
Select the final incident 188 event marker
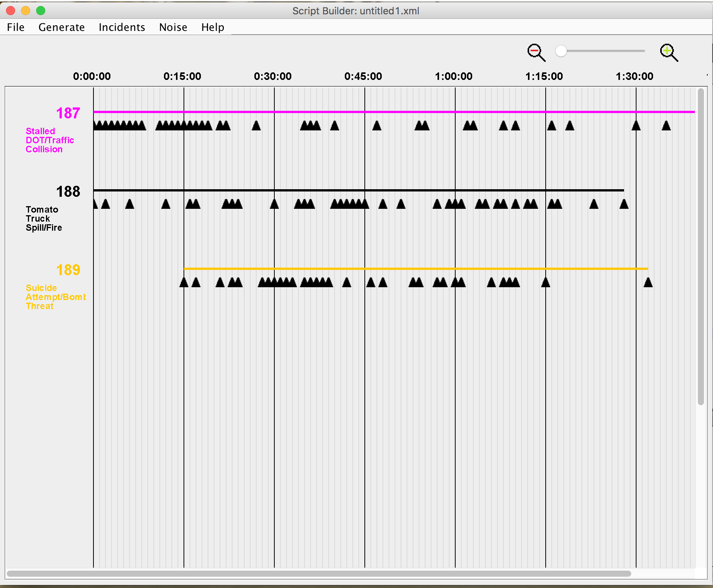(x=624, y=204)
